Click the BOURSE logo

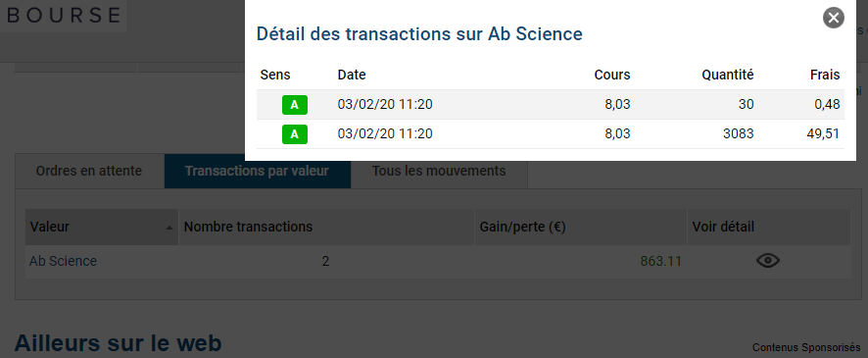tap(63, 15)
